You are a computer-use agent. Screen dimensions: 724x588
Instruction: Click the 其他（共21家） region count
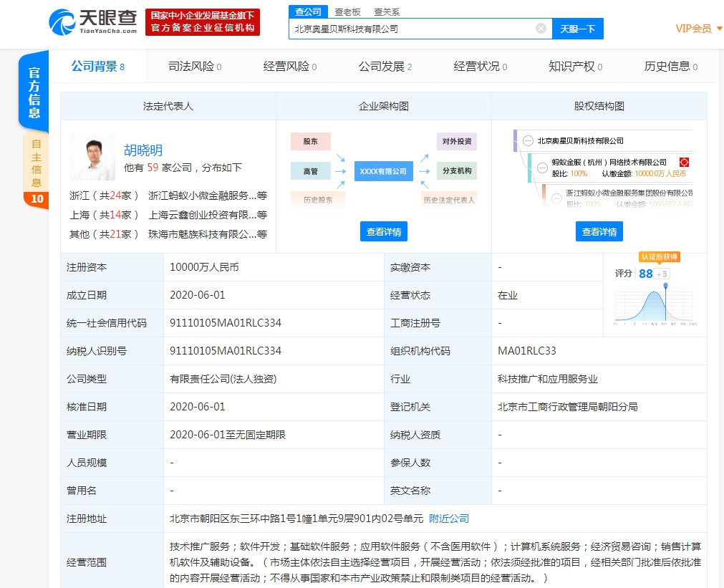pos(104,234)
